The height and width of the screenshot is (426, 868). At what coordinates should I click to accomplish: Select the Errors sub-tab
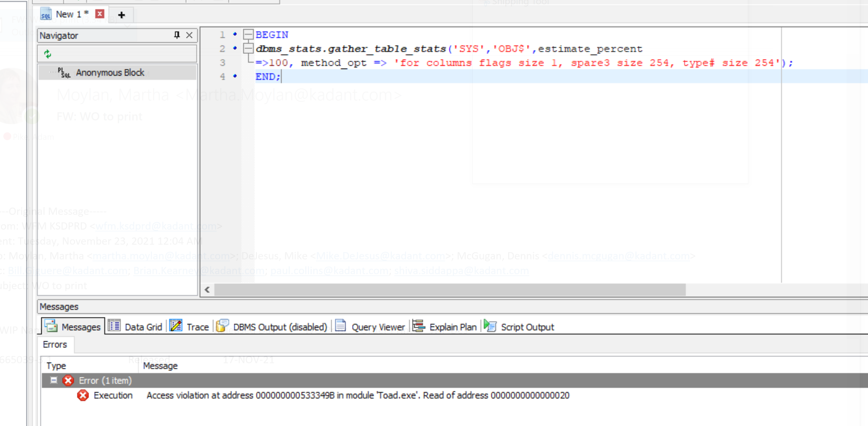click(55, 345)
